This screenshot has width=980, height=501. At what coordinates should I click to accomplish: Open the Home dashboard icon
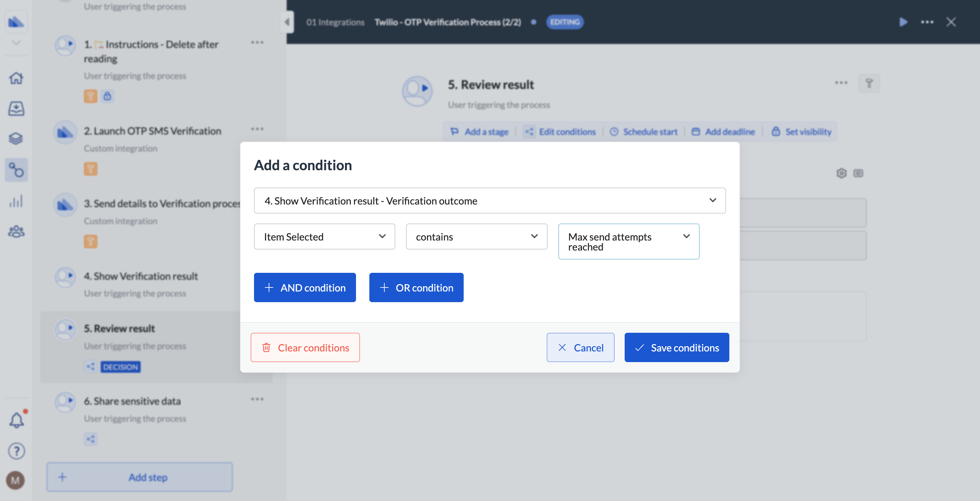coord(16,78)
